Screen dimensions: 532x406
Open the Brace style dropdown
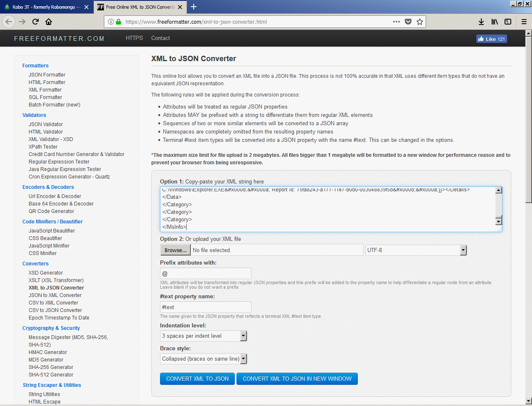(204, 359)
